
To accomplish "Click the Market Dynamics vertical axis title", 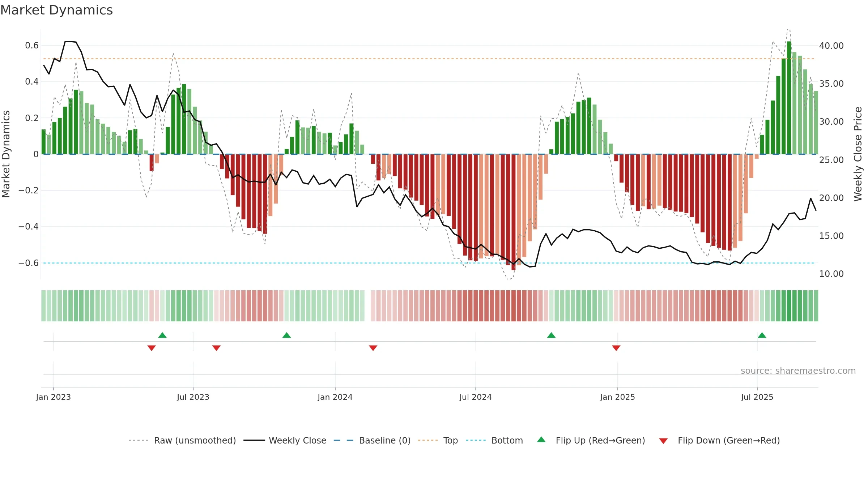I will click(x=6, y=154).
